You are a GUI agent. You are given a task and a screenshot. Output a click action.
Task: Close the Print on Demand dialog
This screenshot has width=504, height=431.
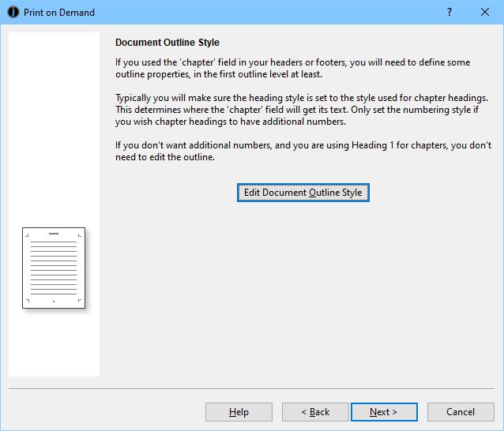tap(484, 13)
